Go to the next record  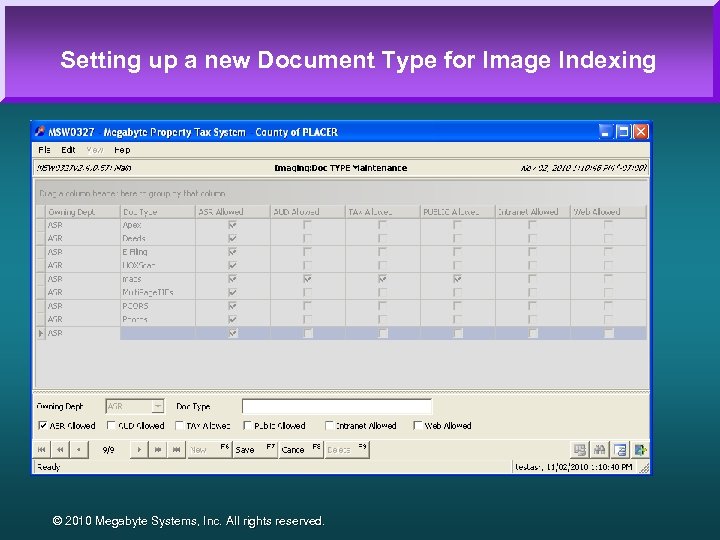pyautogui.click(x=140, y=450)
